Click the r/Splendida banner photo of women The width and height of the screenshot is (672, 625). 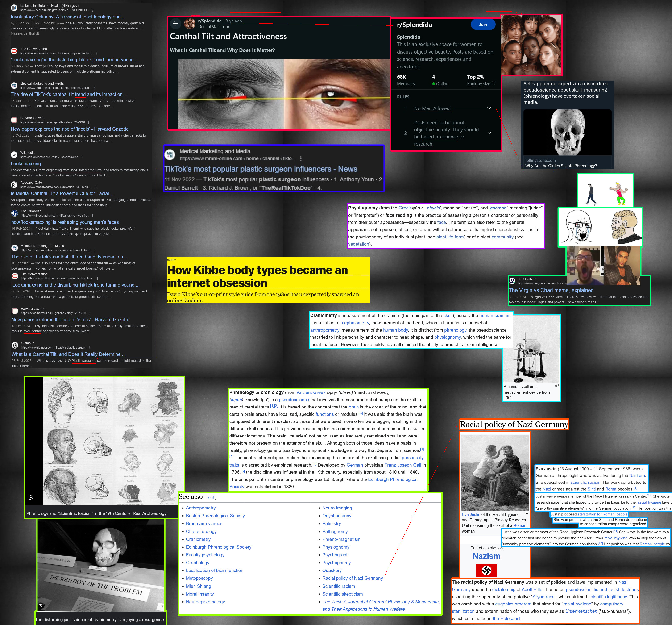point(531,45)
